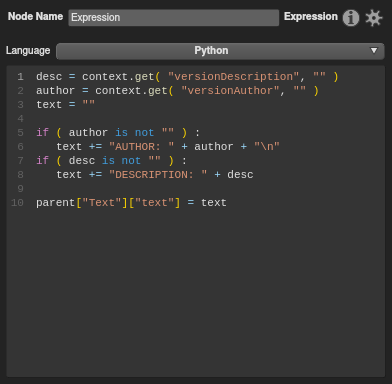Open the gear settings menu

[373, 18]
